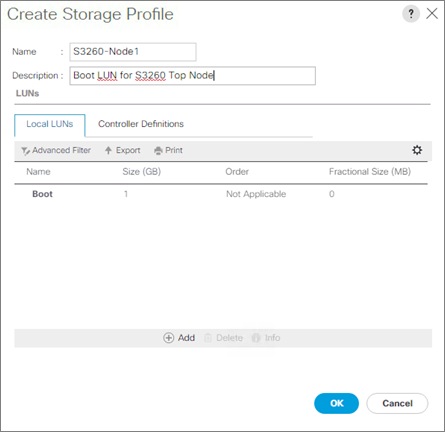
Task: Sort by Size (GB) column header
Action: [x=141, y=172]
